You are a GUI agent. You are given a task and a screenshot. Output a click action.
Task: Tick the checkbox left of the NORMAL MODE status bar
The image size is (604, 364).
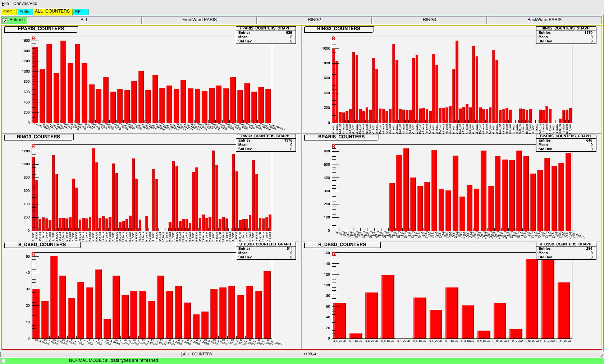[x=3, y=361]
